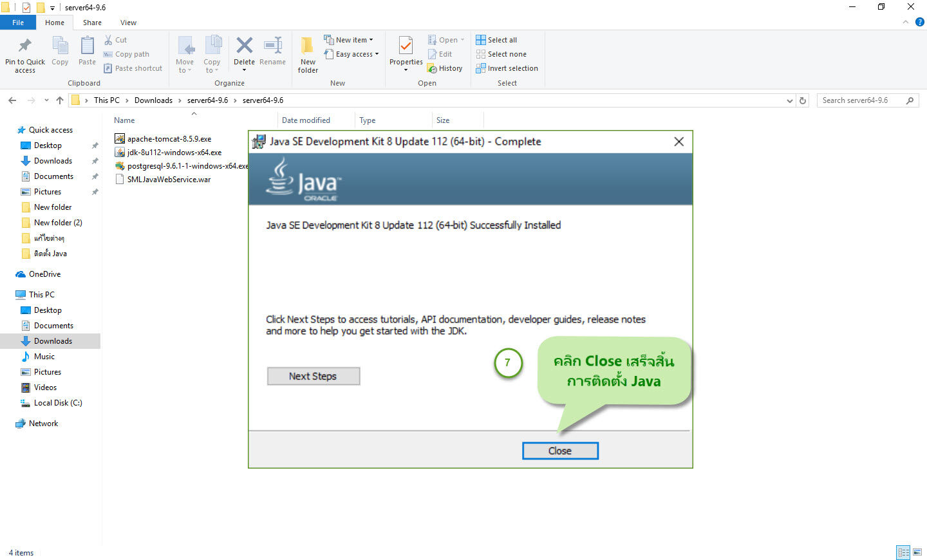Image resolution: width=927 pixels, height=560 pixels.
Task: Open recent locations dropdown arrow
Action: point(46,100)
